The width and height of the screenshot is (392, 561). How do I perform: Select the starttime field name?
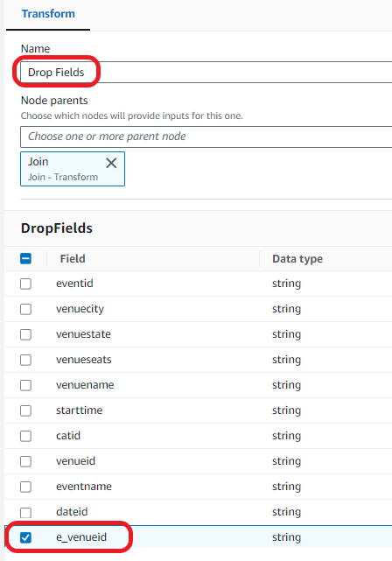tap(79, 410)
